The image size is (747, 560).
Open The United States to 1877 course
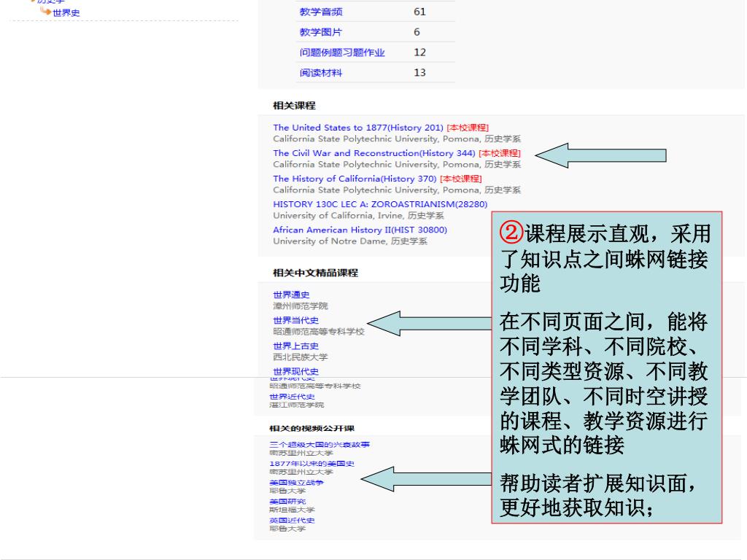(357, 128)
